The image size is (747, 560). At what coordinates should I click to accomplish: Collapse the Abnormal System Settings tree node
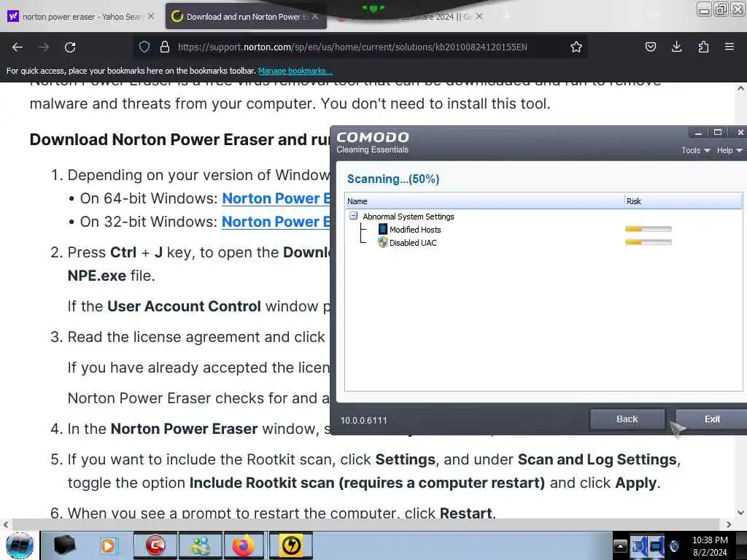click(354, 216)
